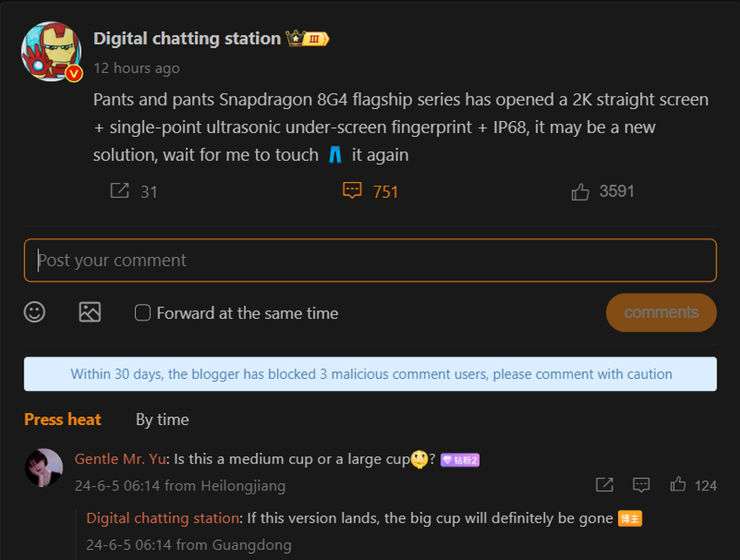740x560 pixels.
Task: Reply to Gentle Mr. Yu's comment icon
Action: [x=642, y=484]
